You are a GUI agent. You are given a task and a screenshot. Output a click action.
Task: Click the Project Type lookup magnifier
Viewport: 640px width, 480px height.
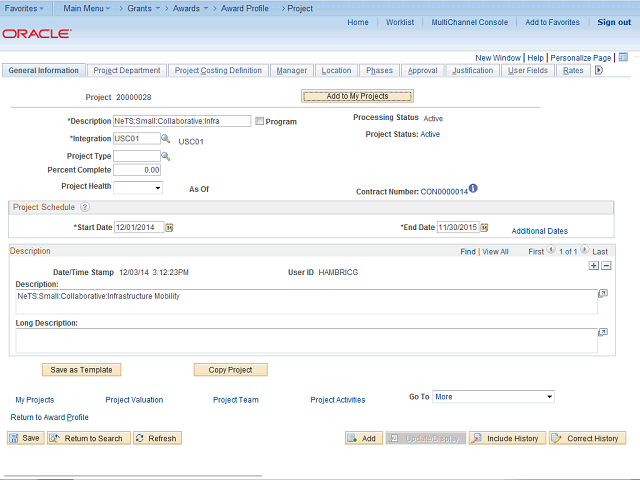(166, 156)
